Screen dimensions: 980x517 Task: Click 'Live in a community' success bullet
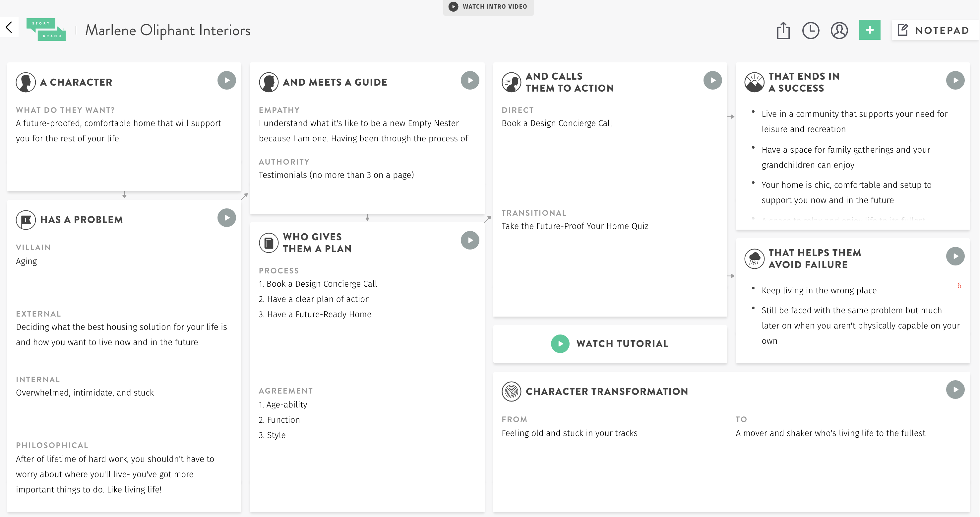pyautogui.click(x=854, y=121)
